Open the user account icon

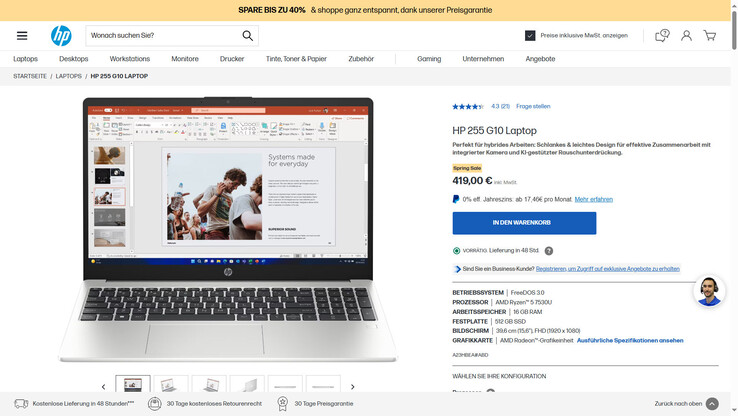coord(686,35)
